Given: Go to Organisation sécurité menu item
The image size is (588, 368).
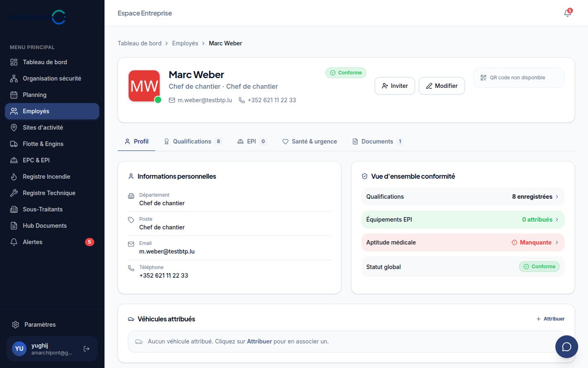Looking at the screenshot, I should pyautogui.click(x=52, y=79).
